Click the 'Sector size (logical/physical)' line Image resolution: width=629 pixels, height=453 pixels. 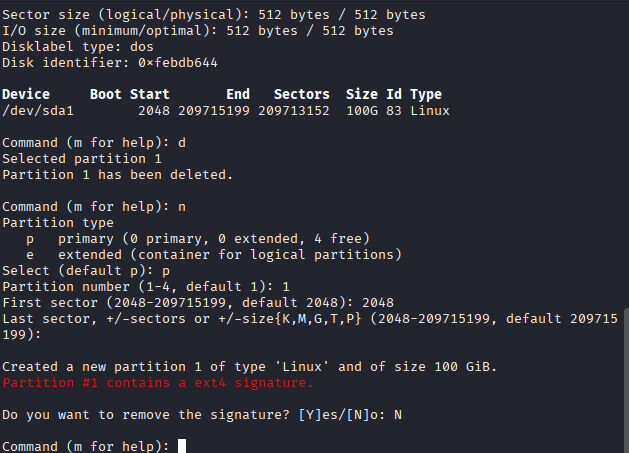point(213,15)
